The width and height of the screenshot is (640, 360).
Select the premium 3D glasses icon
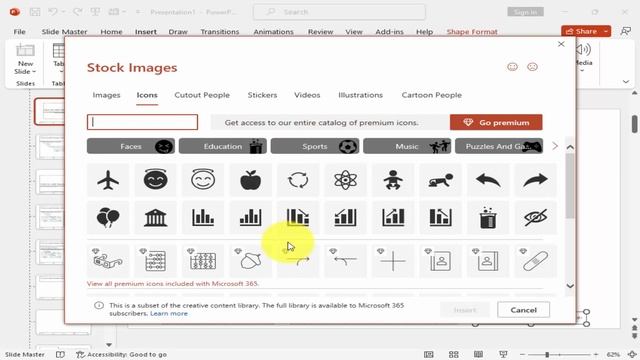tap(108, 261)
